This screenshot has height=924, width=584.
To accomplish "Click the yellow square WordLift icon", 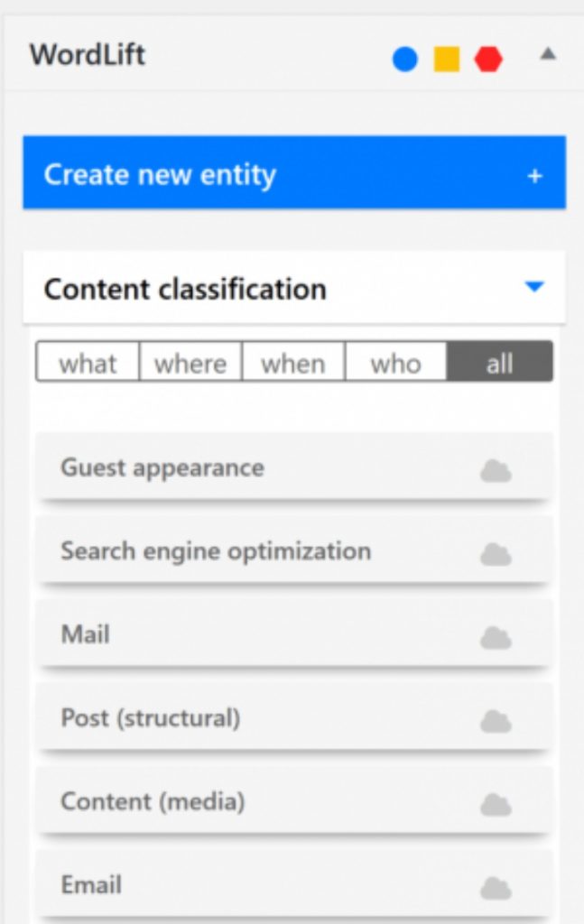I will (447, 60).
